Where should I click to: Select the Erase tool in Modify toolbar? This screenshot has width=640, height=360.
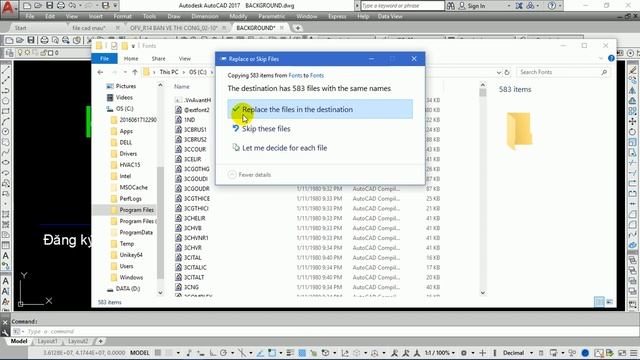[633, 70]
